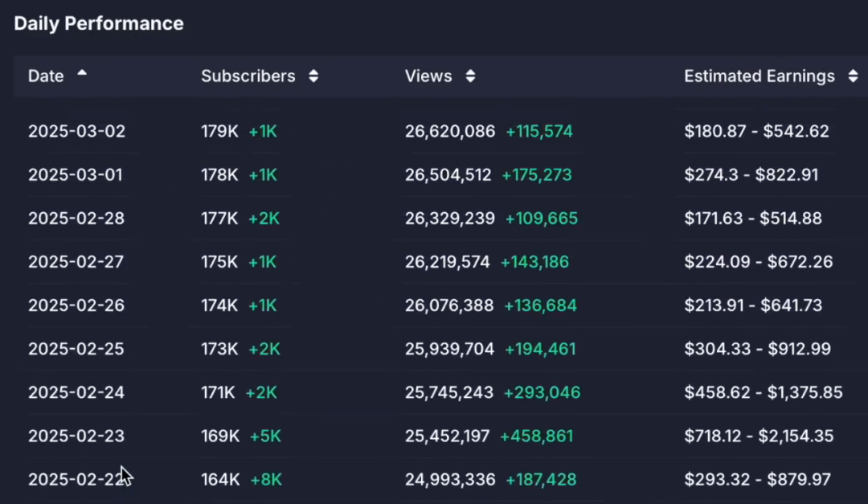Click the 179K subscribers count
This screenshot has width=868, height=504.
click(219, 131)
